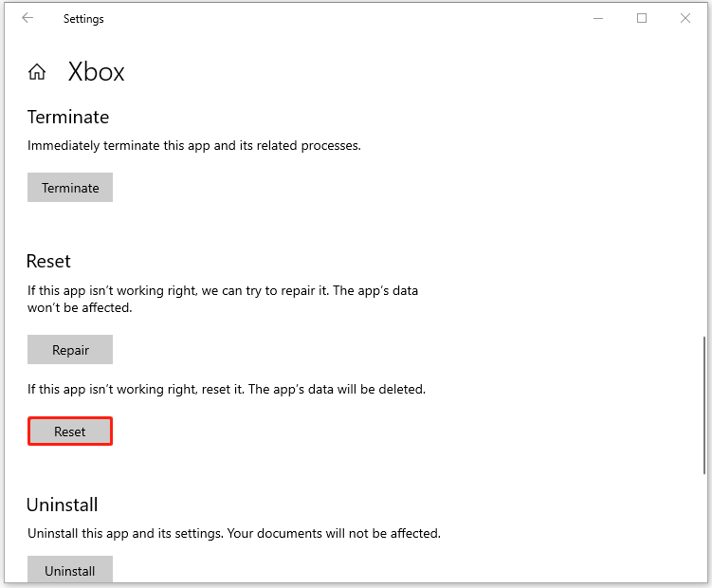Click the Uninstall button
The image size is (712, 588).
(x=70, y=569)
